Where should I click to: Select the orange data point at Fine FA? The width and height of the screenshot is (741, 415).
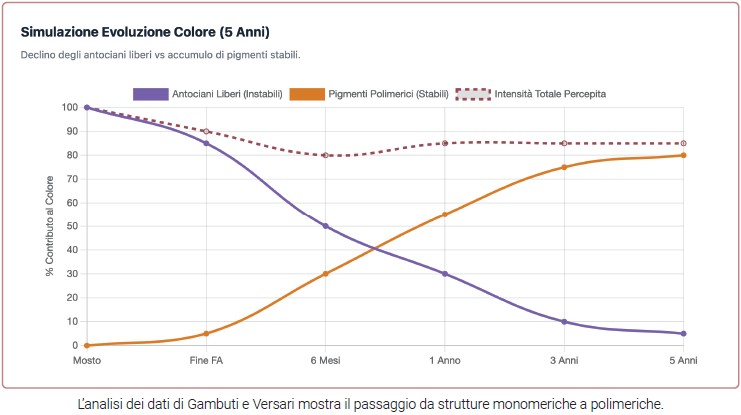click(206, 334)
